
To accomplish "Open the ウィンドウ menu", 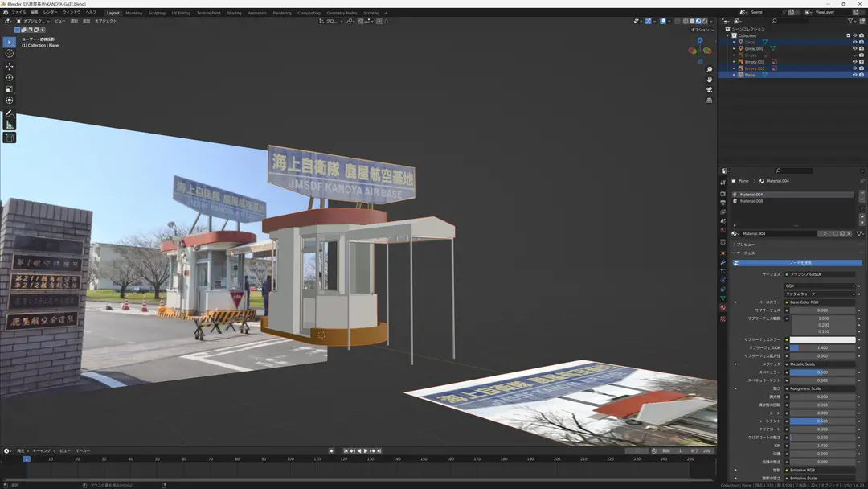I will click(72, 12).
